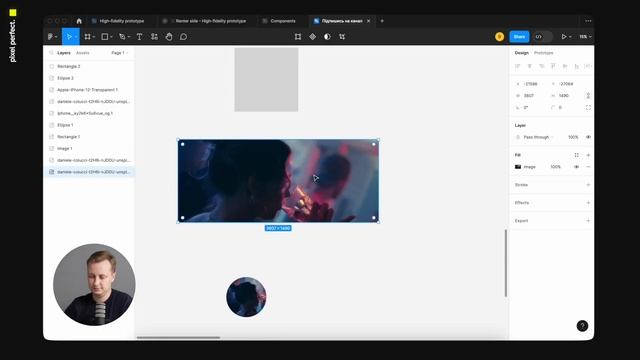This screenshot has width=640, height=360.
Task: Close the active file tab
Action: 369,21
